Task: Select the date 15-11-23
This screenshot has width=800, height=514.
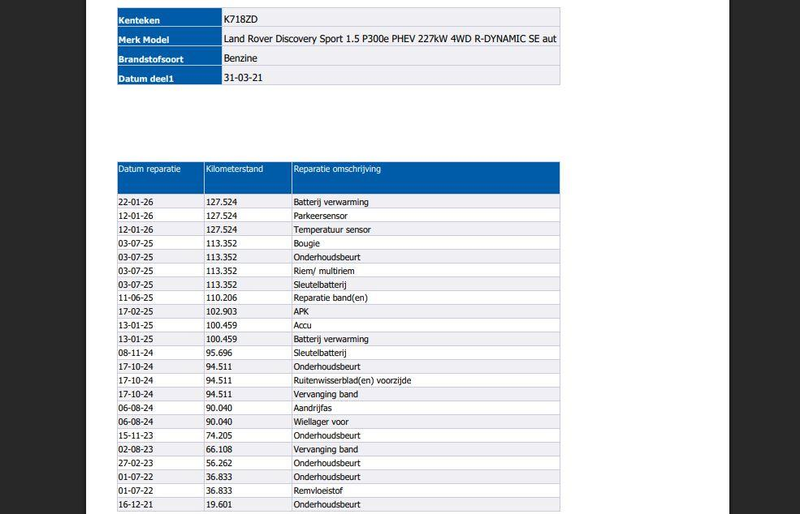Action: pos(136,435)
